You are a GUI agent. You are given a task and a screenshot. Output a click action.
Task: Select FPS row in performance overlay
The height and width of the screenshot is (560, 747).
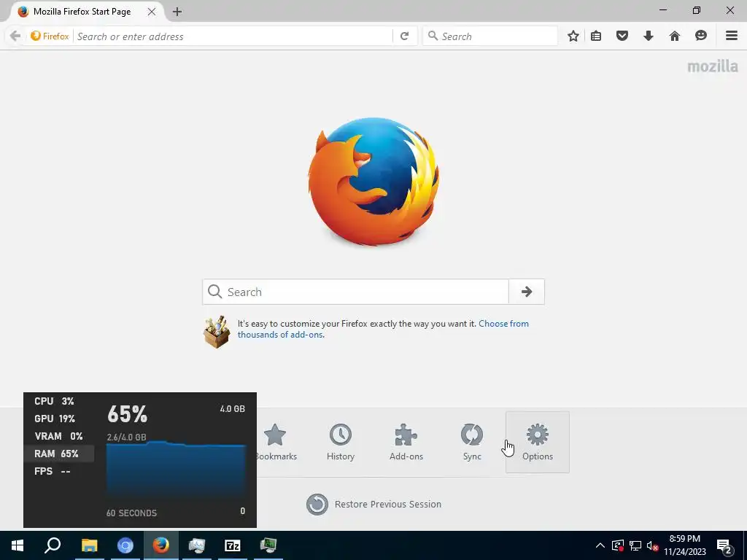click(x=58, y=472)
